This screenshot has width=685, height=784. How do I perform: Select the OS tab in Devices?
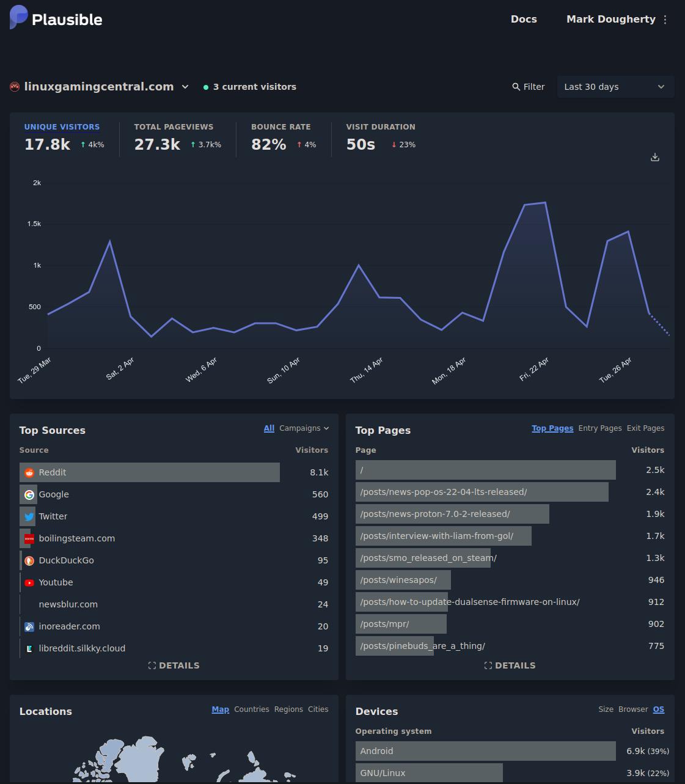[x=659, y=709]
